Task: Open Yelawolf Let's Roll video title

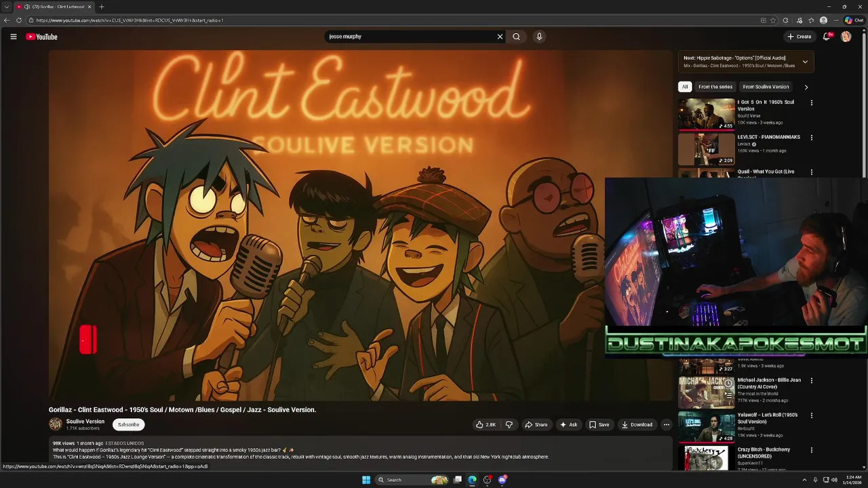Action: 768,418
